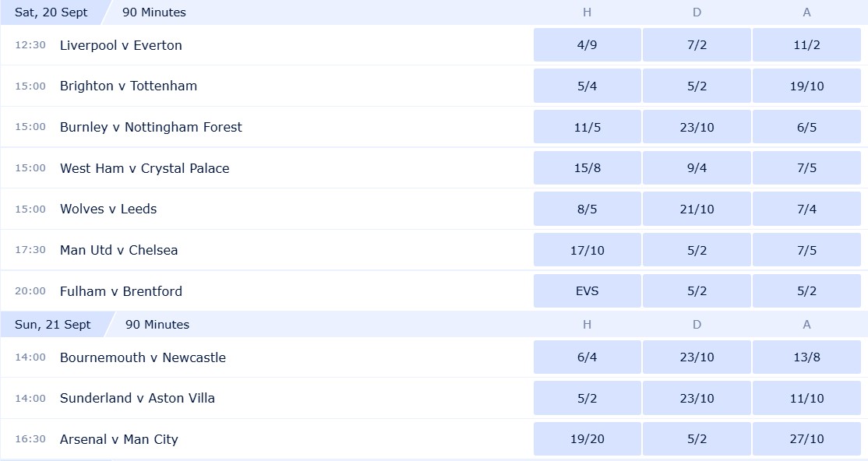The image size is (868, 461).
Task: Select Wolves v Leeds draw at 21/10
Action: tap(697, 209)
